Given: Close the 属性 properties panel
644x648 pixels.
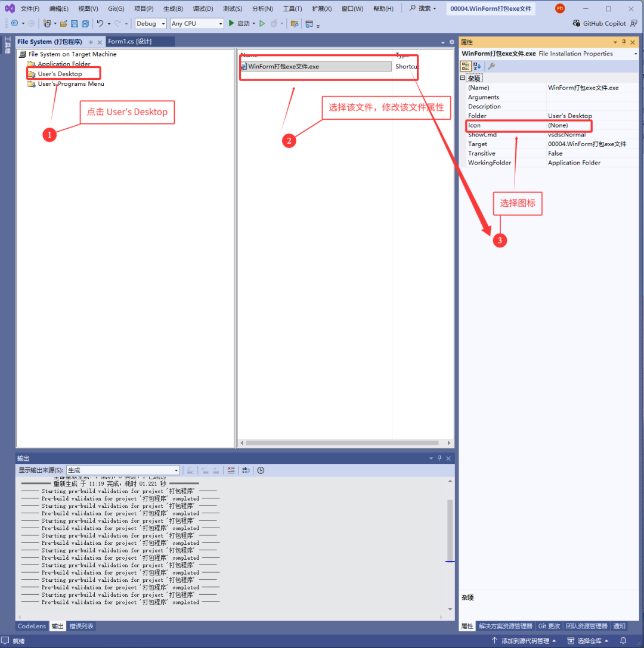Looking at the screenshot, I should click(633, 42).
